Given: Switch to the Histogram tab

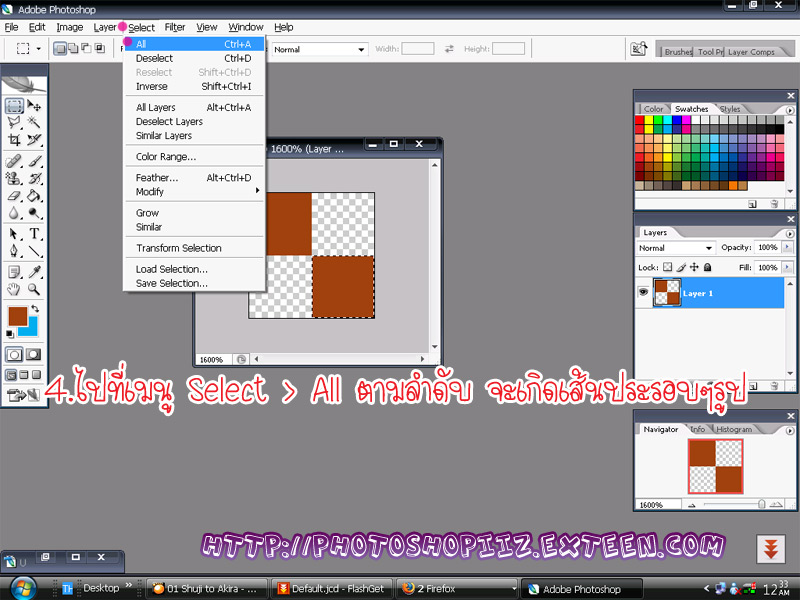Looking at the screenshot, I should pos(734,429).
